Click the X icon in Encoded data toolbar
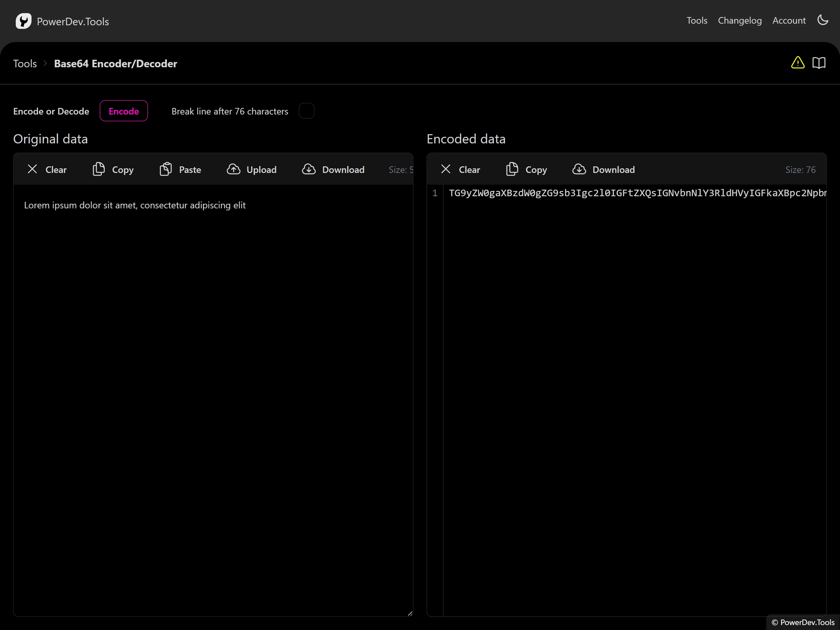Screen dimensions: 840x630 pyautogui.click(x=446, y=169)
